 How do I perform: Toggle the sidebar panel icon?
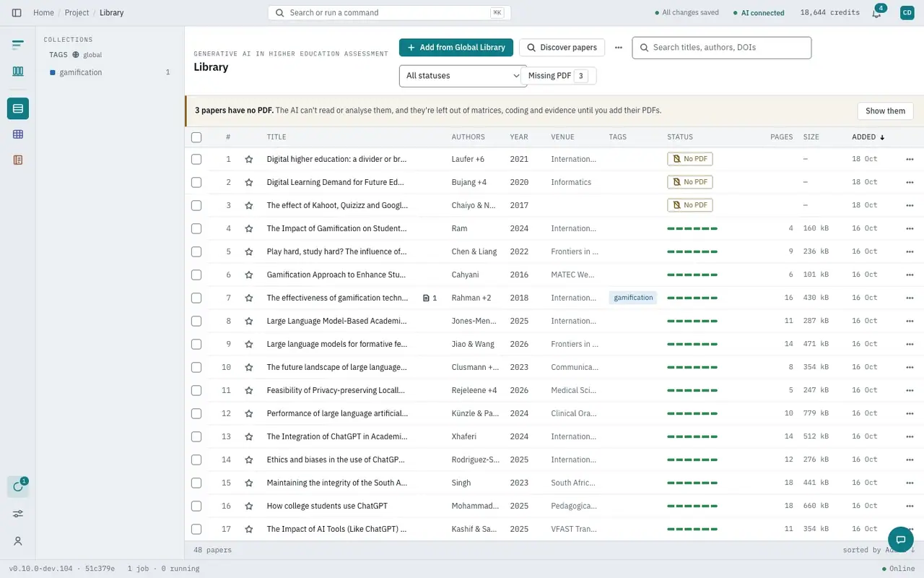coord(17,12)
